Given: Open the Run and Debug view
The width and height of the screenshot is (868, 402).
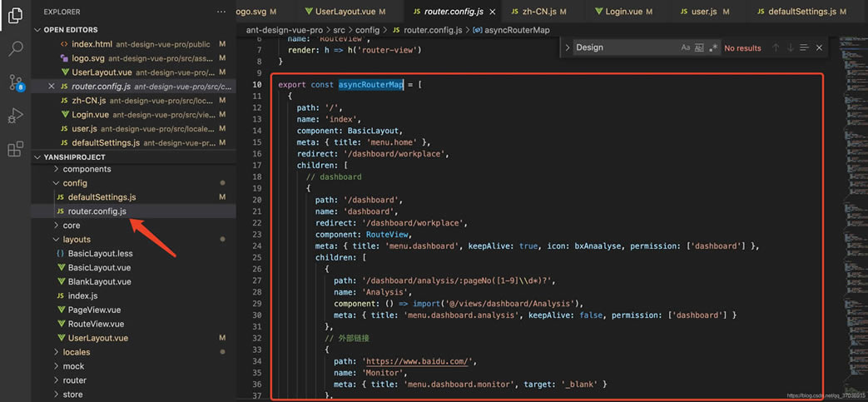Looking at the screenshot, I should (x=16, y=116).
